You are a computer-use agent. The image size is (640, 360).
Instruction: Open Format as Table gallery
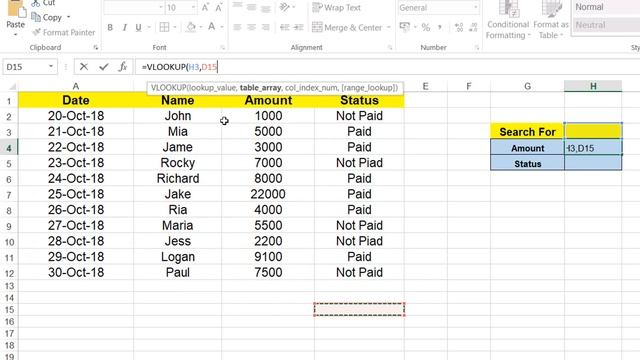point(551,20)
